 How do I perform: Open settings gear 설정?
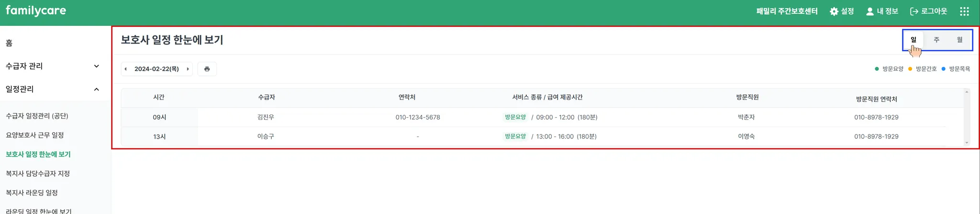click(834, 11)
